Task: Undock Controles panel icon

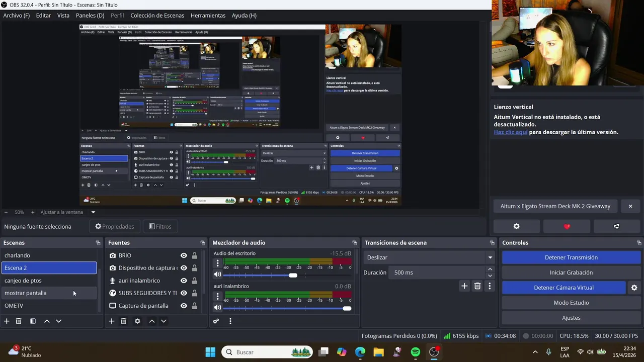Action: coord(639,243)
